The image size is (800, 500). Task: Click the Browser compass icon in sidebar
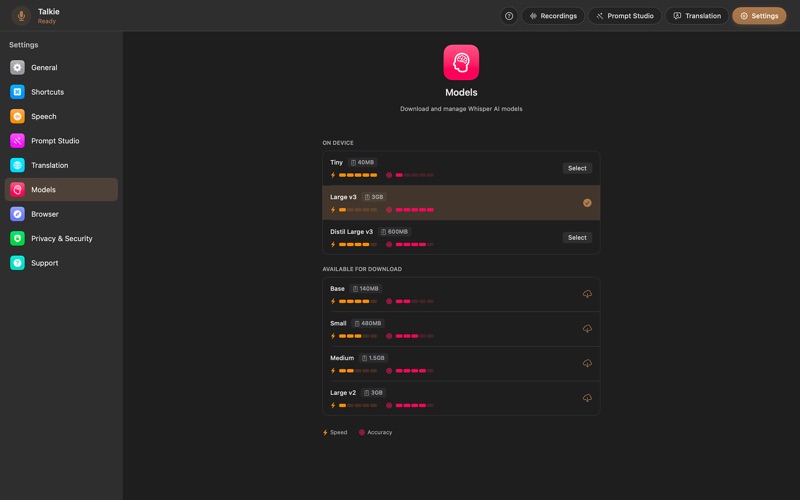click(17, 214)
